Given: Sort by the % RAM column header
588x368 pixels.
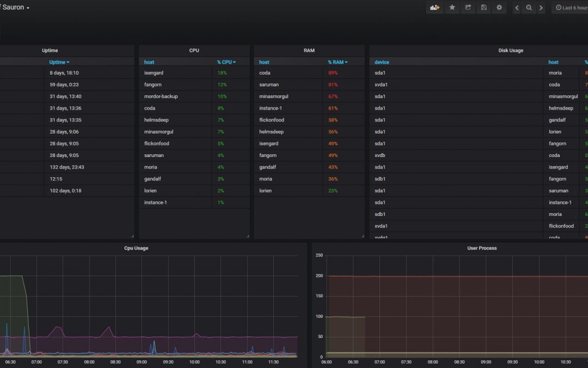Looking at the screenshot, I should (x=338, y=62).
